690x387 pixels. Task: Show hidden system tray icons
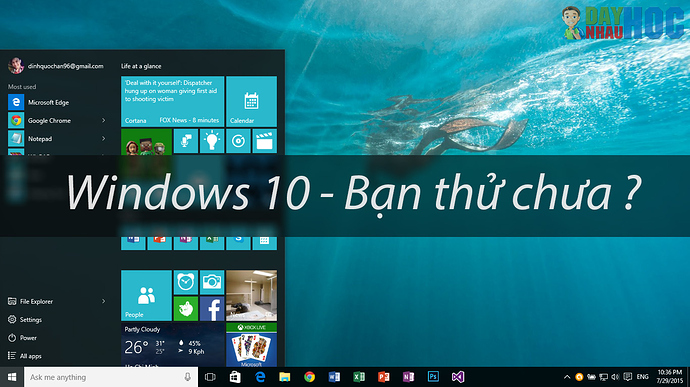click(567, 377)
